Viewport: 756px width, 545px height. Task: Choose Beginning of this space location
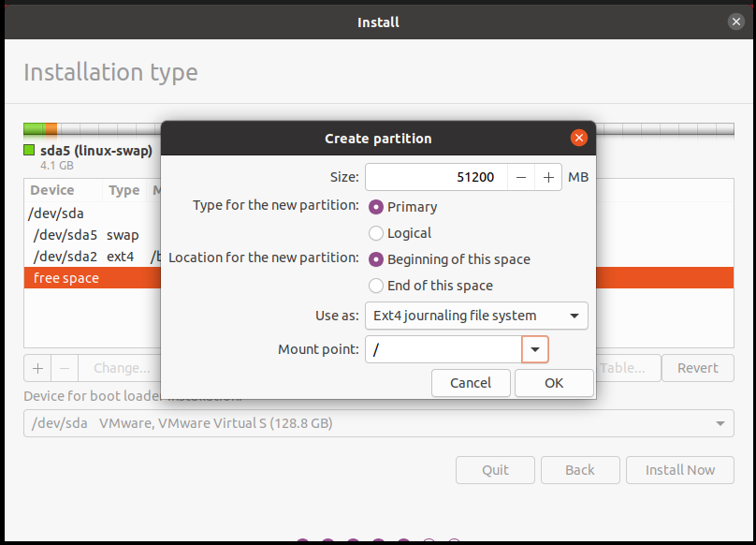coord(377,259)
